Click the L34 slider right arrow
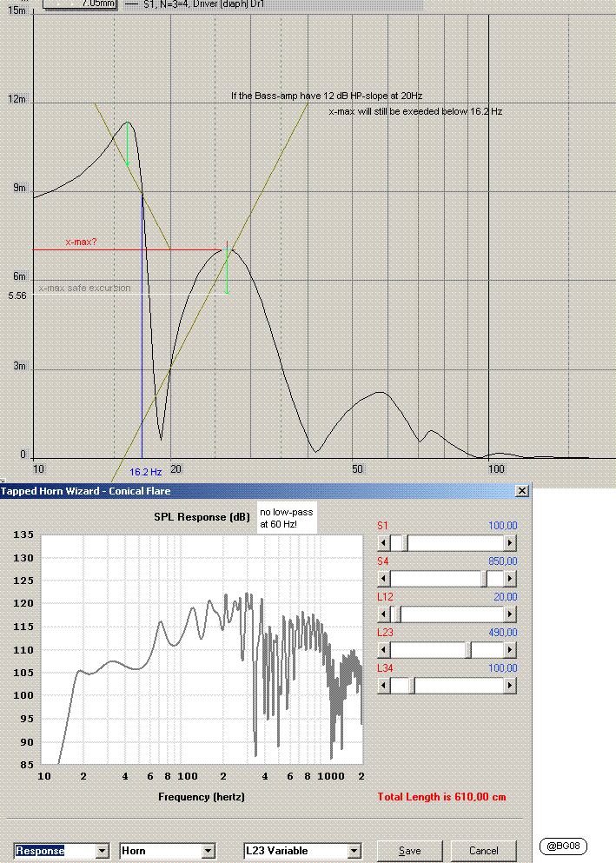The width and height of the screenshot is (616, 863). click(x=510, y=686)
